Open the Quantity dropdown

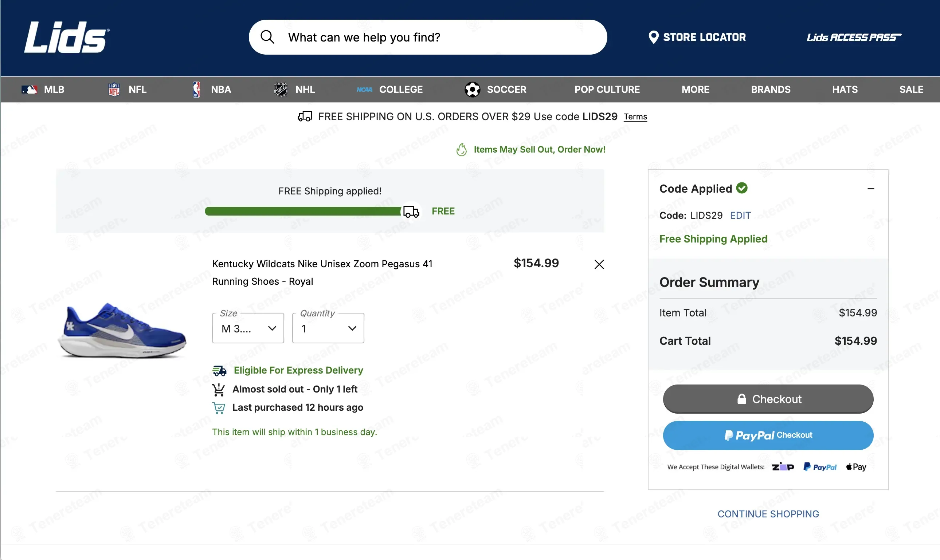(328, 328)
